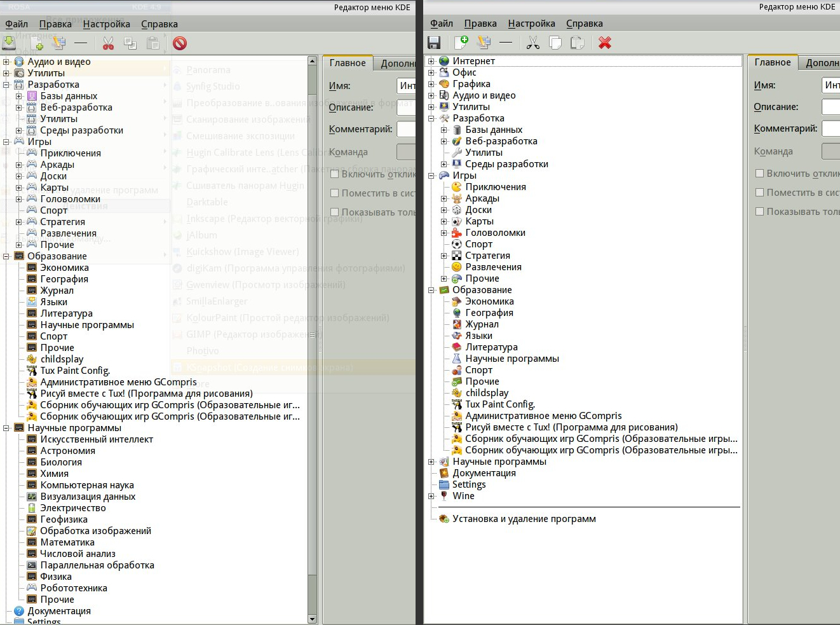The height and width of the screenshot is (625, 840).
Task: Click the left window tree scrollbar down arrow
Action: tap(312, 619)
